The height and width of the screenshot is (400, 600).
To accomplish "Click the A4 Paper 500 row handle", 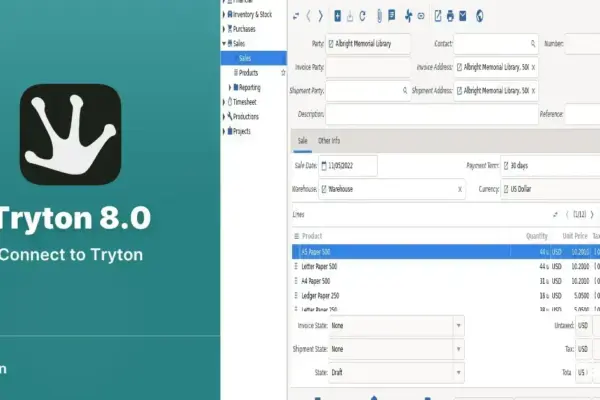I will coord(296,281).
